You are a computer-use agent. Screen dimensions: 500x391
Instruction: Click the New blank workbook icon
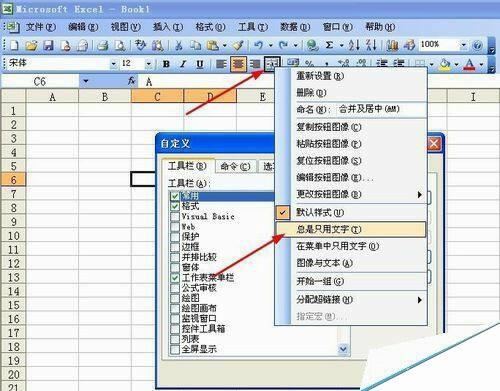14,45
